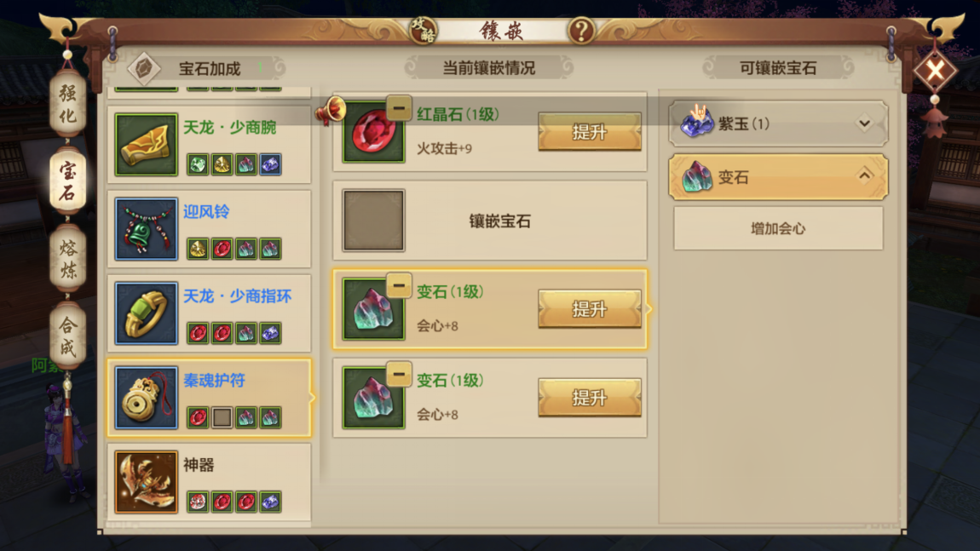Viewport: 980px width, 551px height.
Task: Remove 红晶石 with its minus button
Action: 399,108
